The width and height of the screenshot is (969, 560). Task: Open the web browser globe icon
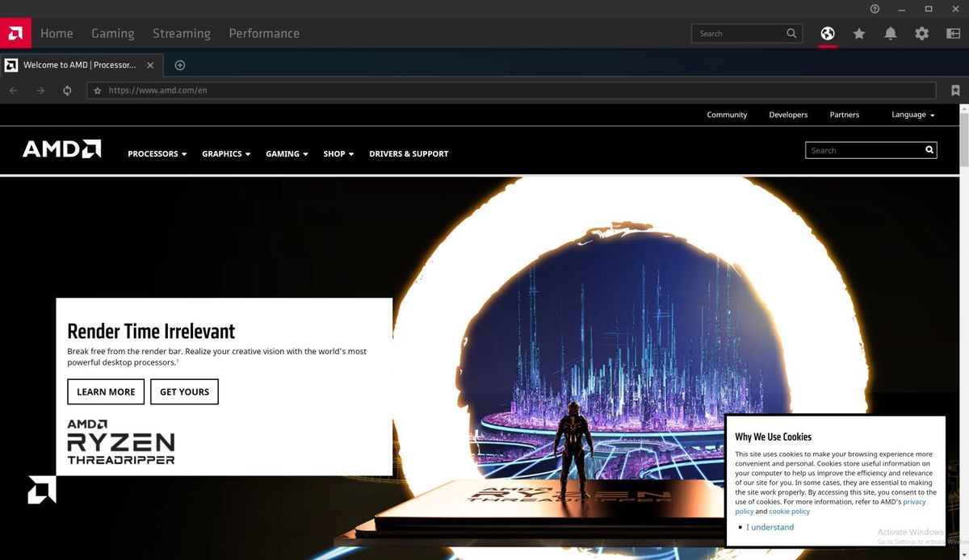point(826,33)
